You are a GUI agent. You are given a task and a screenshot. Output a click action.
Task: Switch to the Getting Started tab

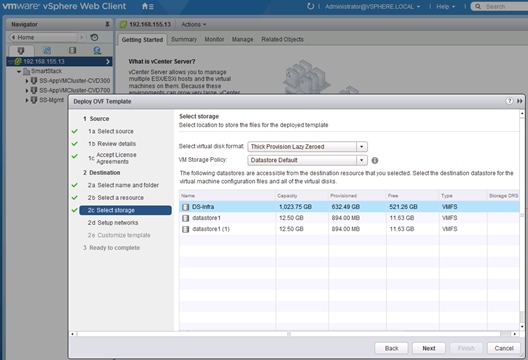[x=142, y=39]
